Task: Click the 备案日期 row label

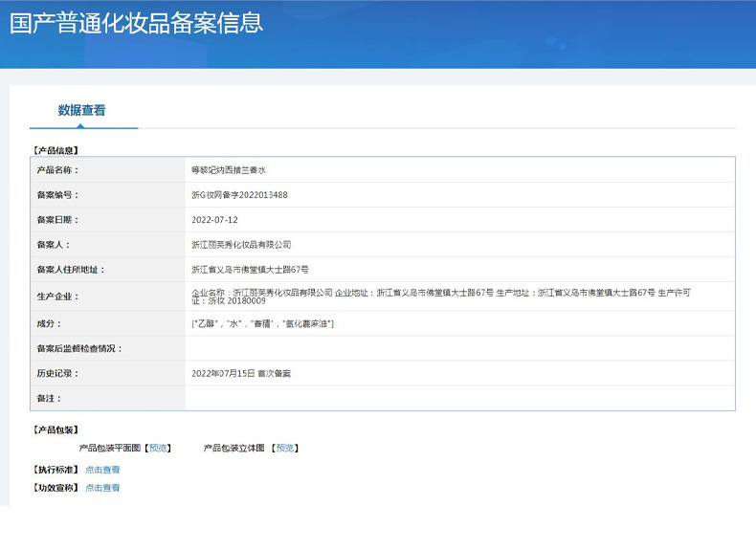Action: click(57, 220)
